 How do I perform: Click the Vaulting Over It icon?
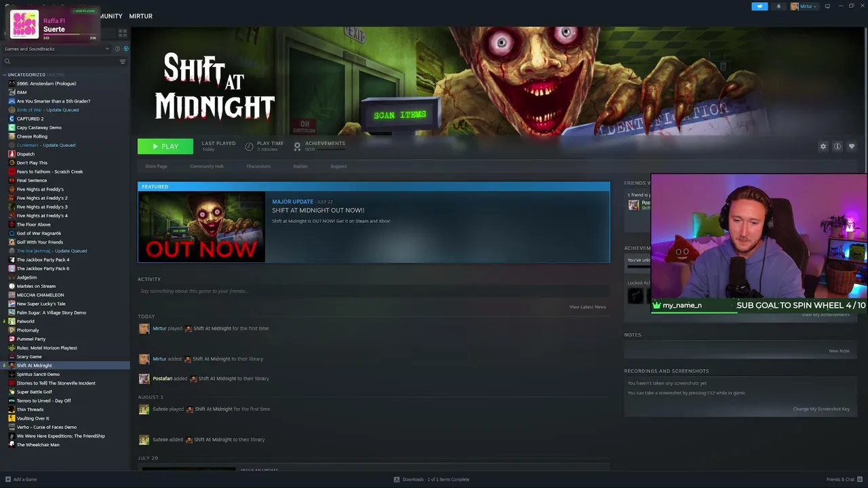tap(12, 418)
